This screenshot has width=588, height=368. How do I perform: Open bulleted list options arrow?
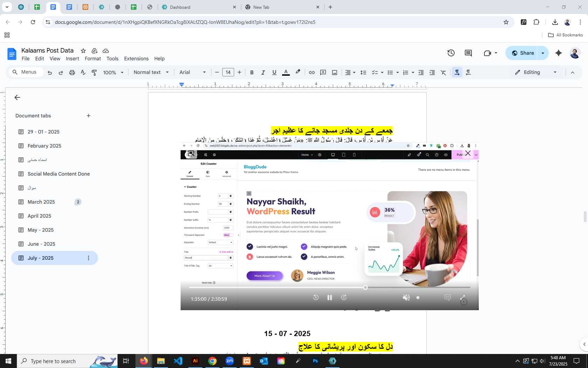[x=397, y=73]
